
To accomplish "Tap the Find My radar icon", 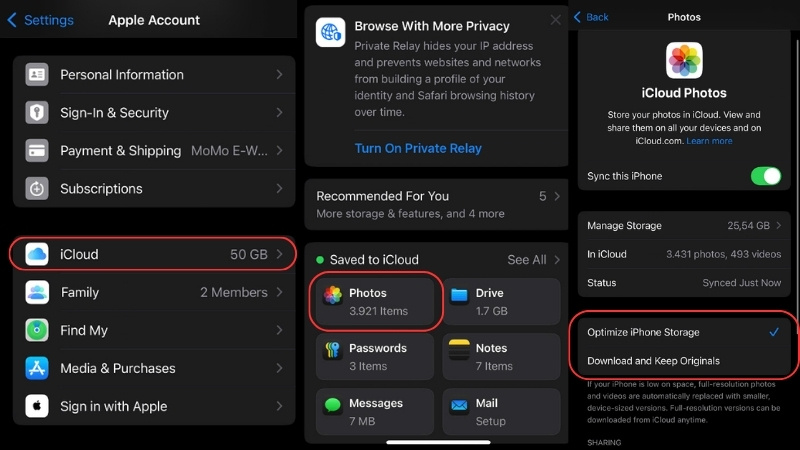I will pos(37,330).
